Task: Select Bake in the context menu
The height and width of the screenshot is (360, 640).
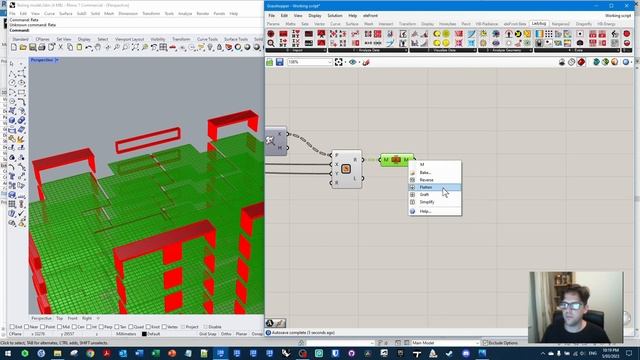Action: (435, 173)
